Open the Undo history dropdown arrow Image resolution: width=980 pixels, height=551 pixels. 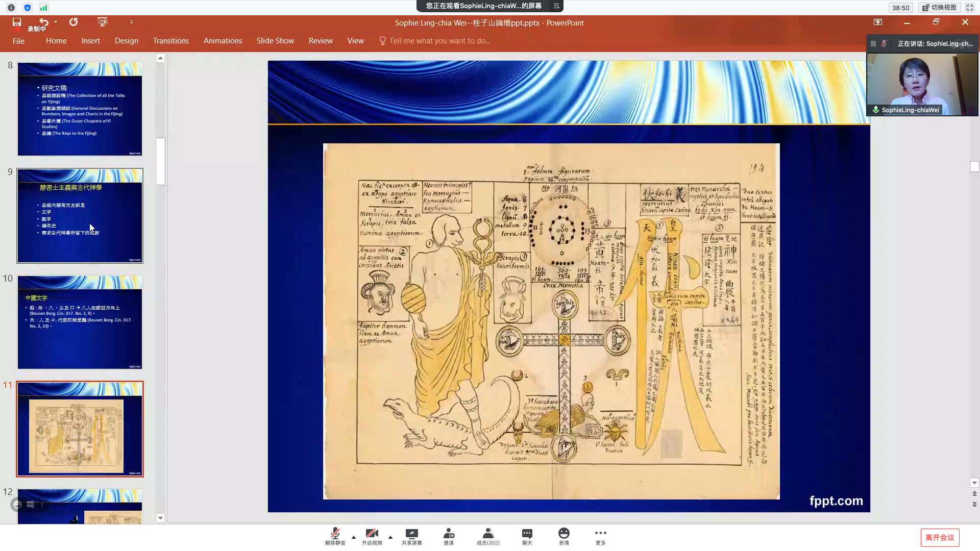coord(56,22)
